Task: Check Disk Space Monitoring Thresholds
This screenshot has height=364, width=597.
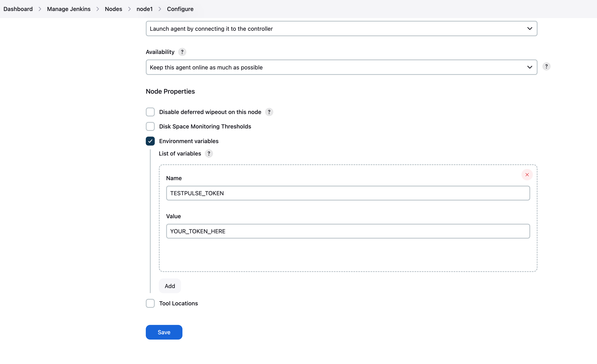Action: click(x=150, y=126)
